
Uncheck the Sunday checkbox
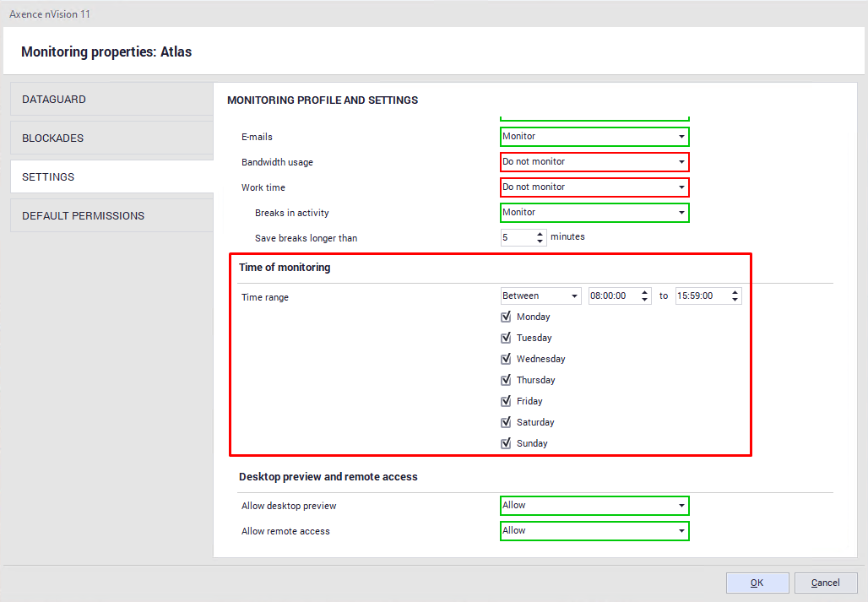point(507,443)
